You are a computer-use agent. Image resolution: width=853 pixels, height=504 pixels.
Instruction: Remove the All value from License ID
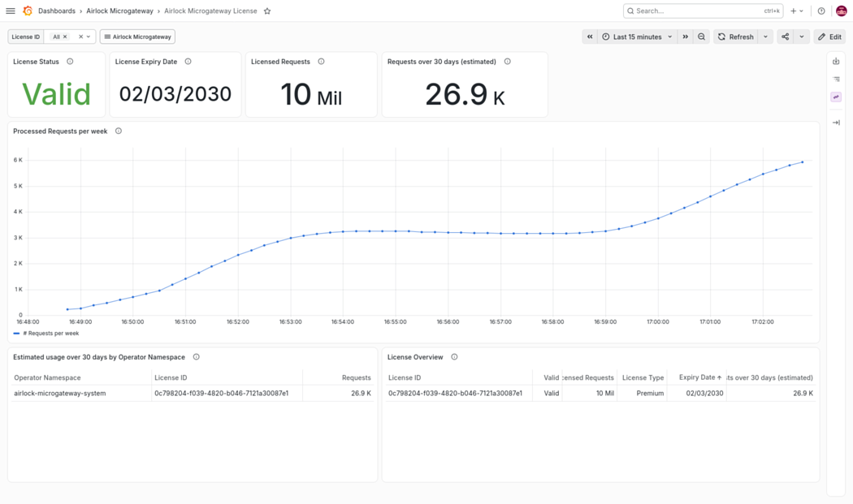click(65, 37)
